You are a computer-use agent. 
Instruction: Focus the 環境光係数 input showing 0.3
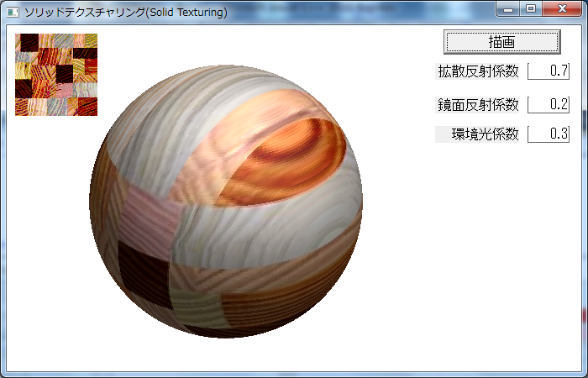coord(549,134)
